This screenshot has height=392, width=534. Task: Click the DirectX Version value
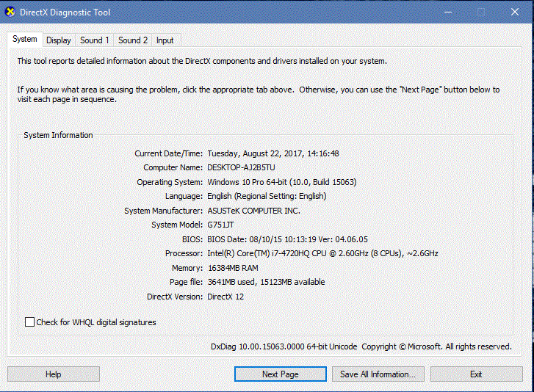coord(225,297)
